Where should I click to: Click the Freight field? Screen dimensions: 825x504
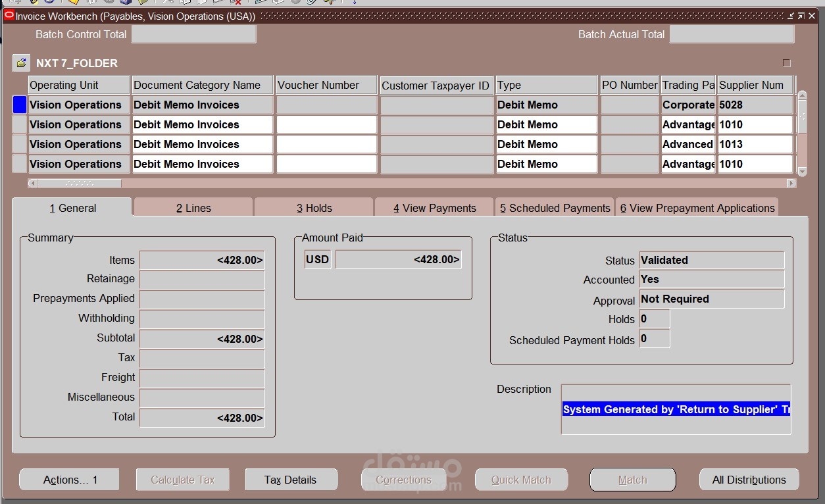(x=202, y=378)
